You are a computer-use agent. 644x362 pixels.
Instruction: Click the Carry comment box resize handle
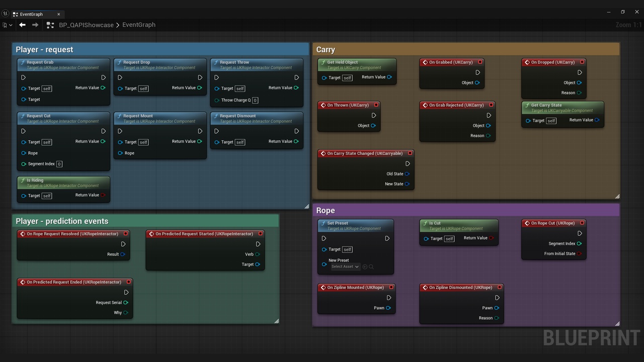[617, 196]
